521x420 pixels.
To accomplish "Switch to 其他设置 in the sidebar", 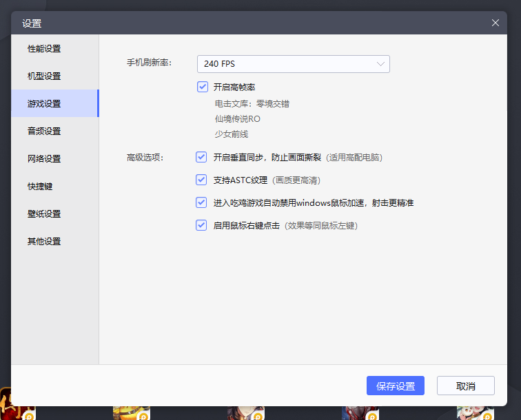I will (x=44, y=242).
